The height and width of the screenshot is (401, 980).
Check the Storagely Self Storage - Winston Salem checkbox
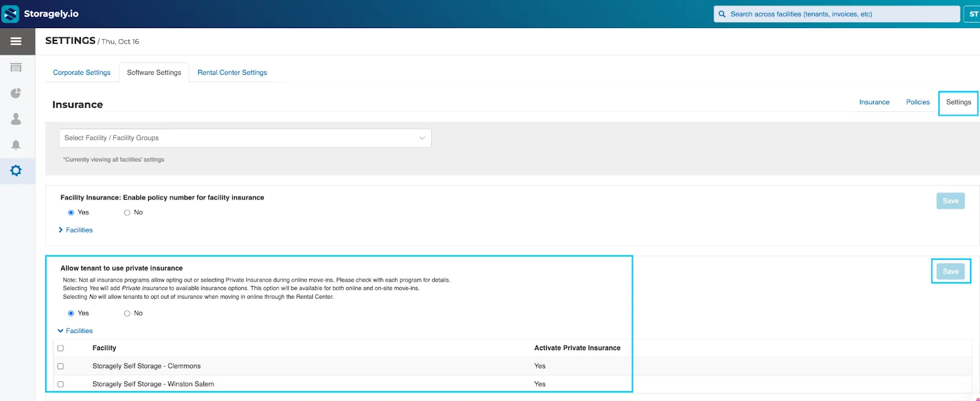coord(61,384)
